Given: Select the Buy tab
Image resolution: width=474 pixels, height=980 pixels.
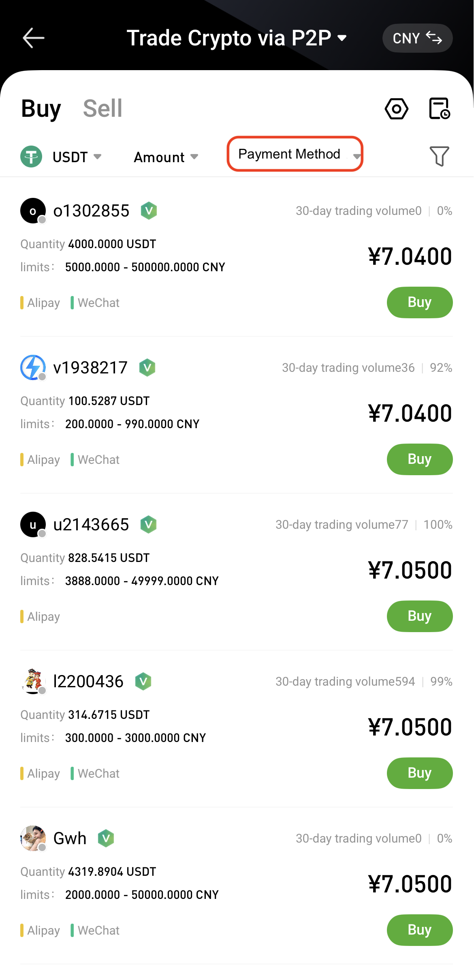Looking at the screenshot, I should (x=41, y=109).
